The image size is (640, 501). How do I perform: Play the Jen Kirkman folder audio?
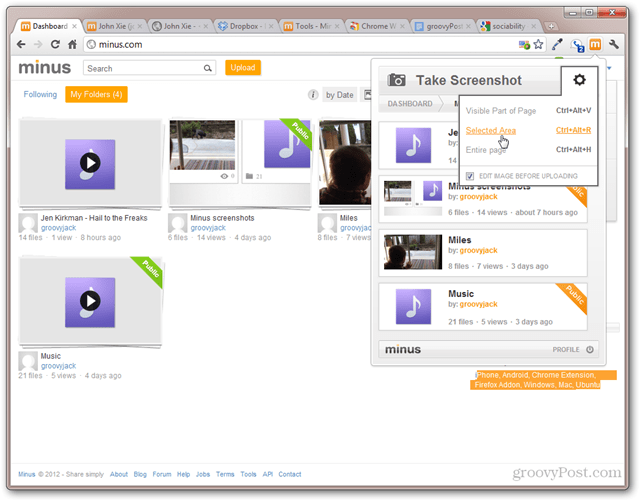click(x=90, y=163)
